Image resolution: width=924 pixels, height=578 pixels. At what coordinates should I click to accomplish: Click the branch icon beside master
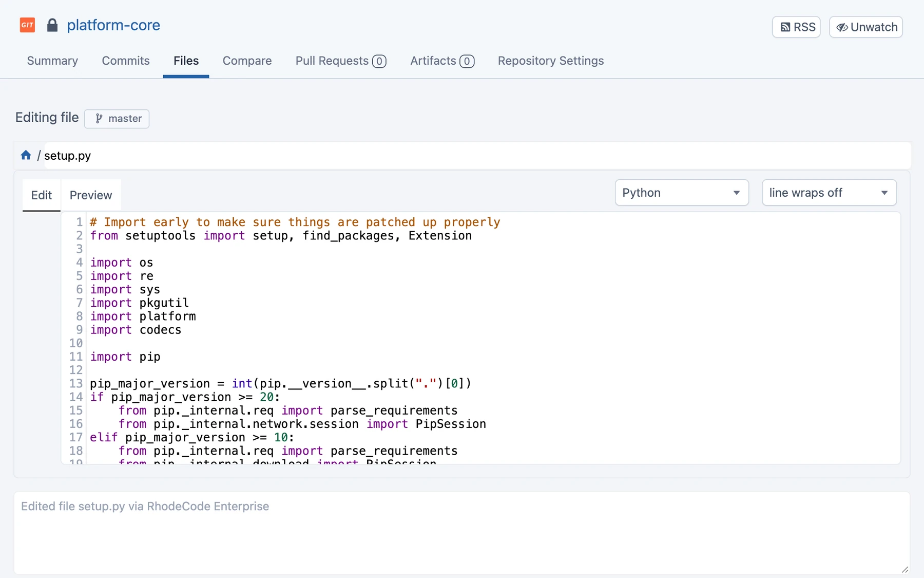[x=99, y=119]
